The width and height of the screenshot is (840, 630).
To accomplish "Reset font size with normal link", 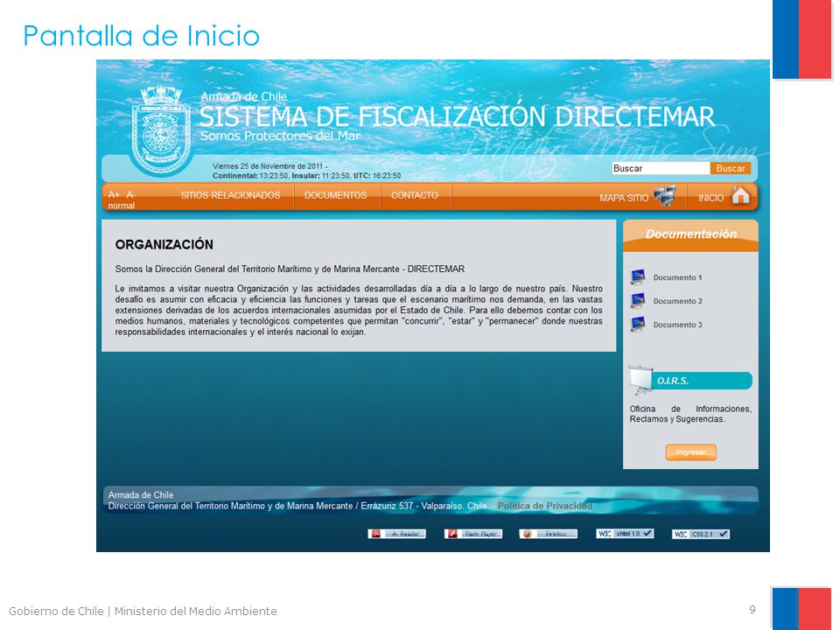I will pyautogui.click(x=122, y=206).
